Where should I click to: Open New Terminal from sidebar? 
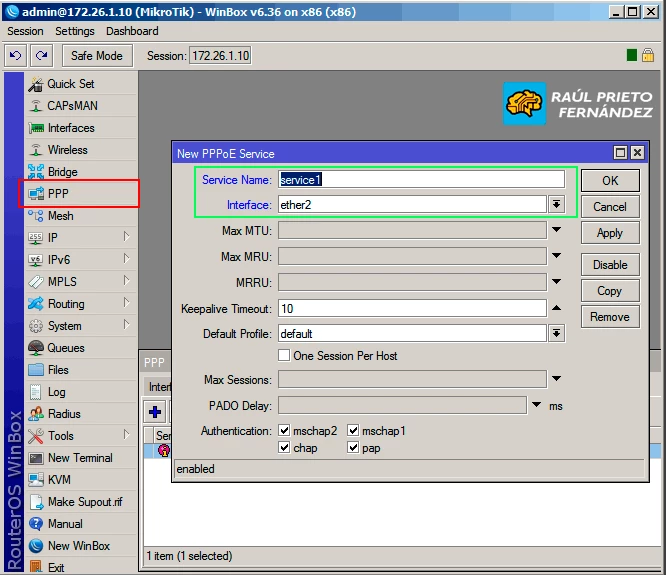coord(81,458)
